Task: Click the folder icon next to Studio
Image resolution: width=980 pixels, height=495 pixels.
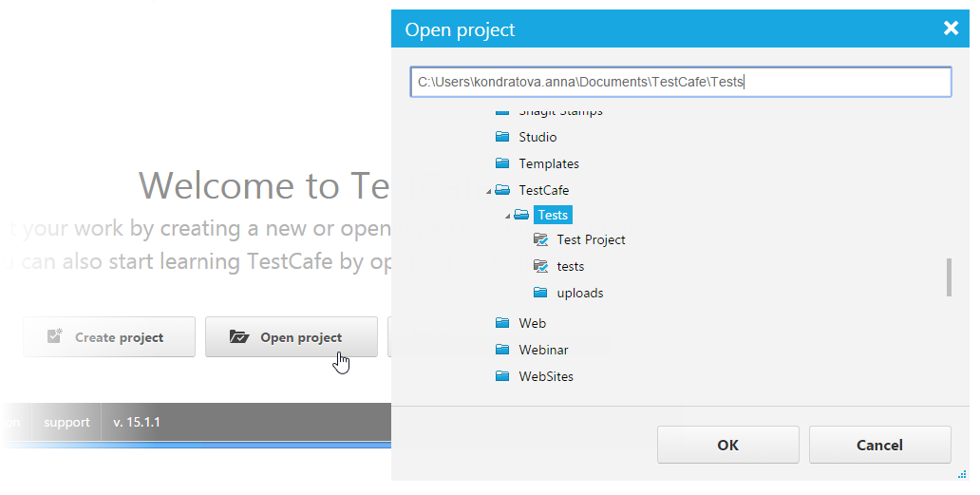Action: coord(502,137)
